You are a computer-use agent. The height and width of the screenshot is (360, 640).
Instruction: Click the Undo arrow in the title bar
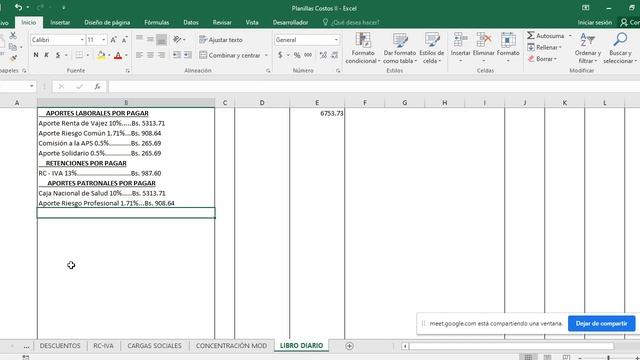pyautogui.click(x=18, y=7)
